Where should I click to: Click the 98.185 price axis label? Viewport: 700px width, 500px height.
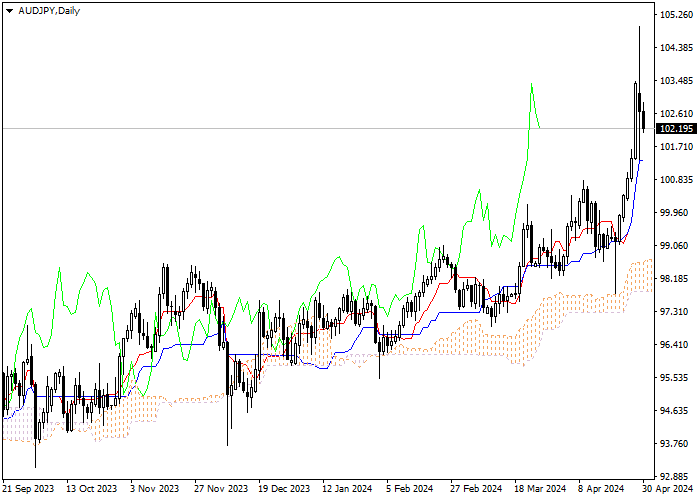(x=674, y=279)
